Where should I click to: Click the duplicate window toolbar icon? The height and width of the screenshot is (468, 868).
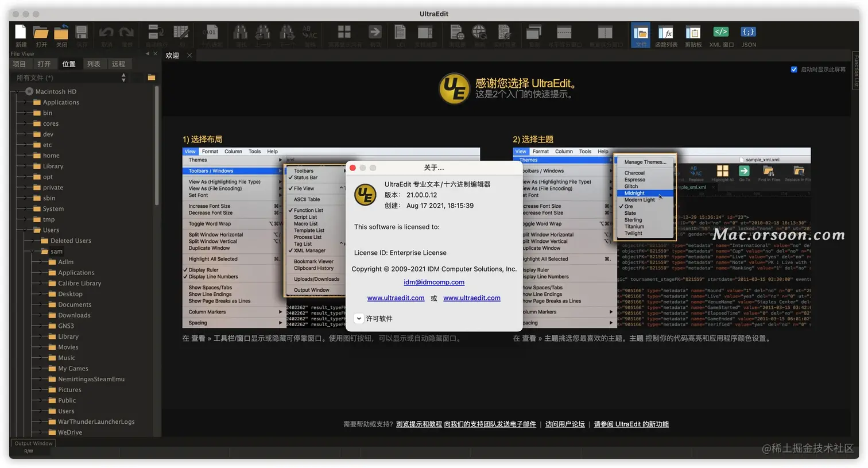coord(534,32)
